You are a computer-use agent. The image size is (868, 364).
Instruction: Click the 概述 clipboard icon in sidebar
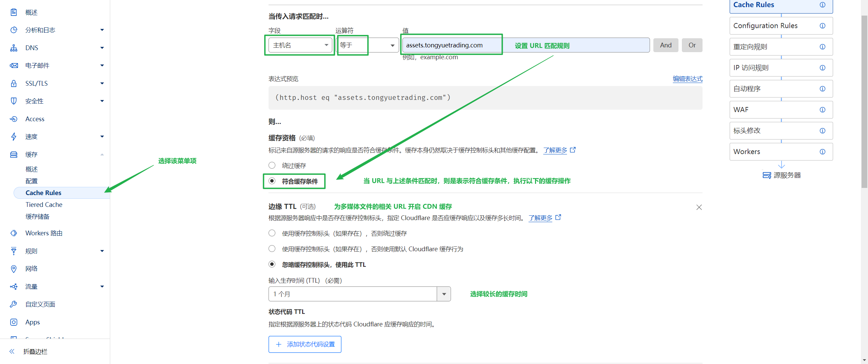(x=14, y=13)
